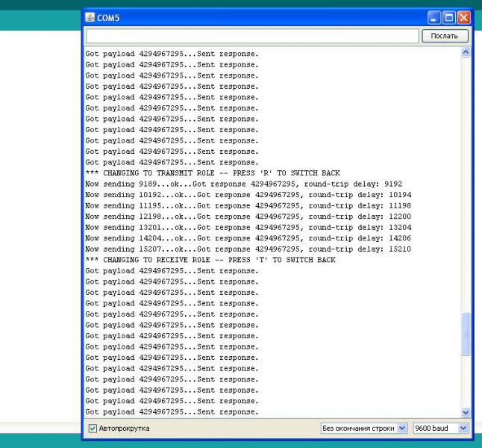Minimize the COM5 window
This screenshot has height=448, width=482.
coord(434,17)
